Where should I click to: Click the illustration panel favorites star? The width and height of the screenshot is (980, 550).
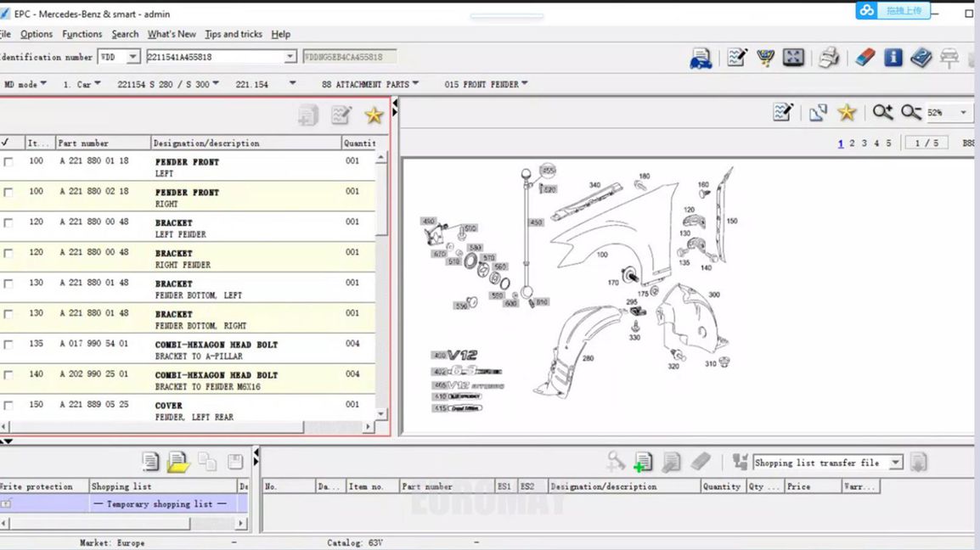coord(847,113)
